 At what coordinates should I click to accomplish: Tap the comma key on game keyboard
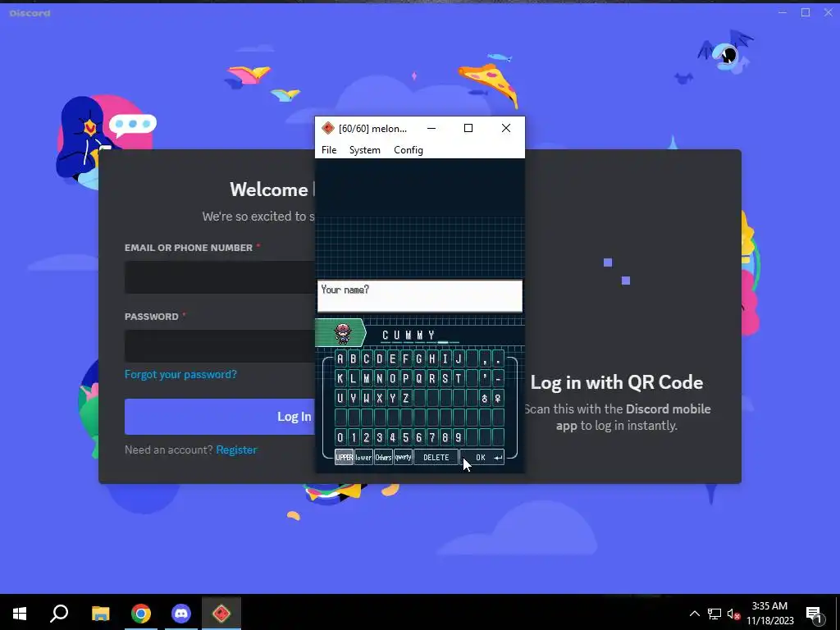485,358
